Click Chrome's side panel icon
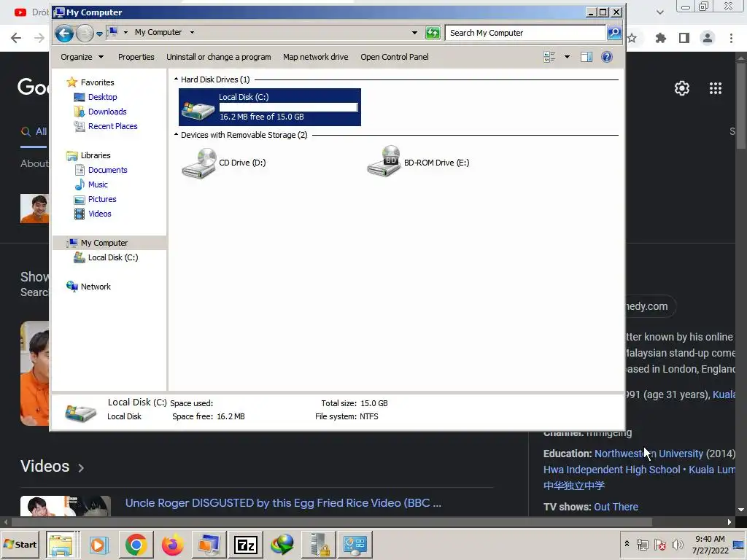The image size is (747, 560). [684, 38]
